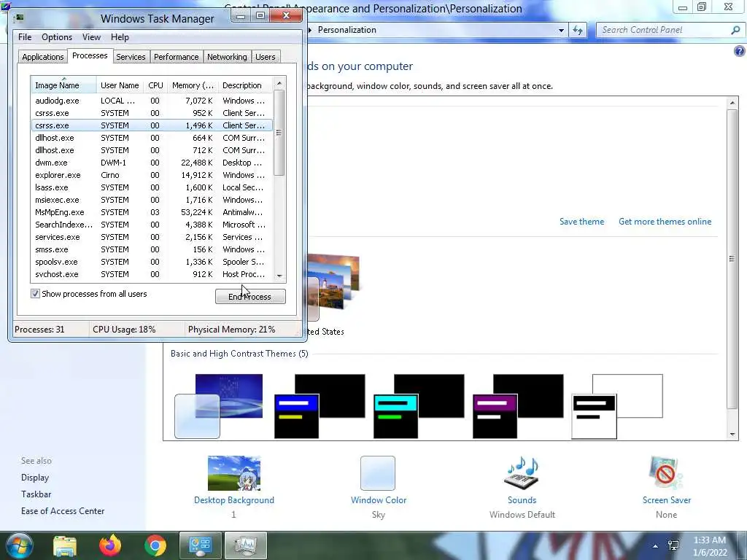Viewport: 747px width, 560px height.
Task: Switch to Task Manager taskbar button
Action: tap(245, 545)
